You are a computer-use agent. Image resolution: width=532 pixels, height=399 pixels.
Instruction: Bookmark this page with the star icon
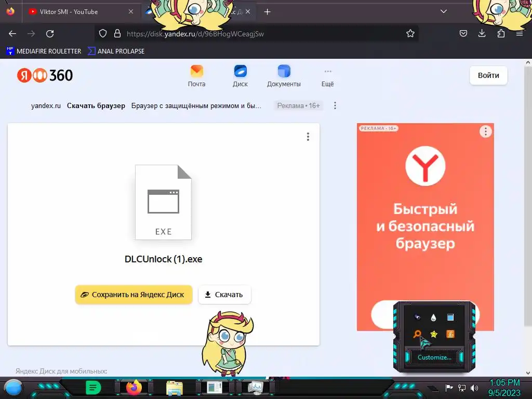(410, 33)
